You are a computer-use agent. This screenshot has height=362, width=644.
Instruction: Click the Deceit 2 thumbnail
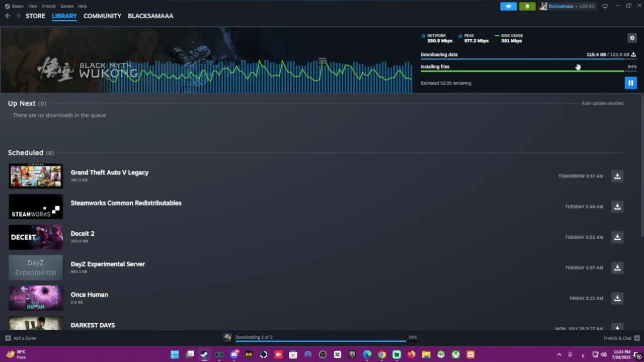click(x=36, y=237)
